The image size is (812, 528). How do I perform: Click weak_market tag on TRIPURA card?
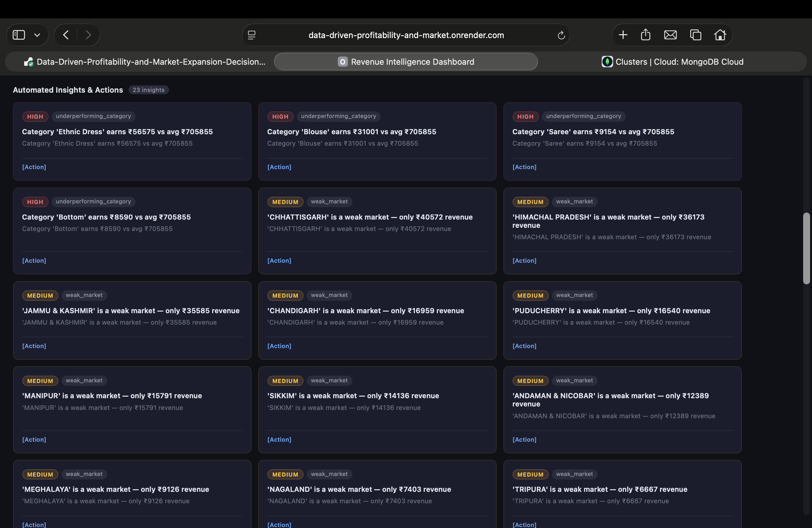(x=574, y=474)
